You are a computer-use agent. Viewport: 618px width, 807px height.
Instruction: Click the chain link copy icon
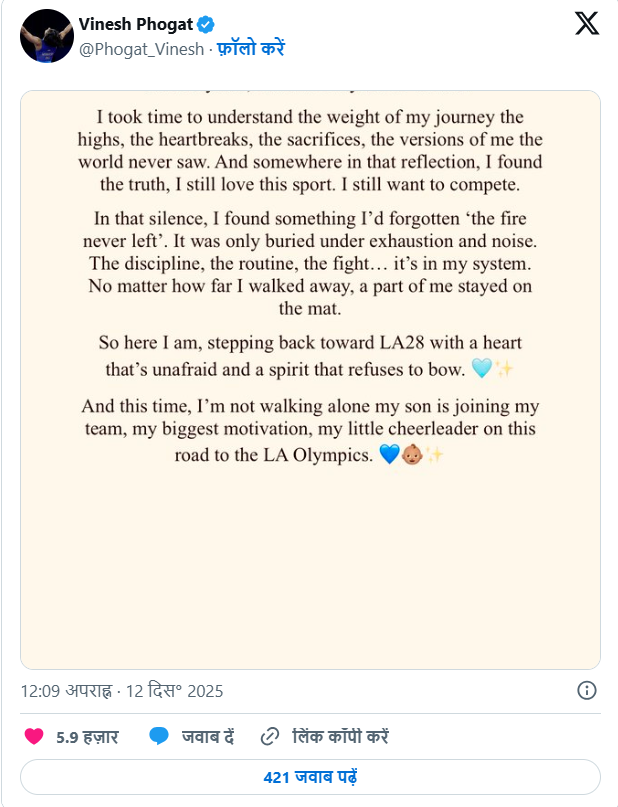(268, 737)
